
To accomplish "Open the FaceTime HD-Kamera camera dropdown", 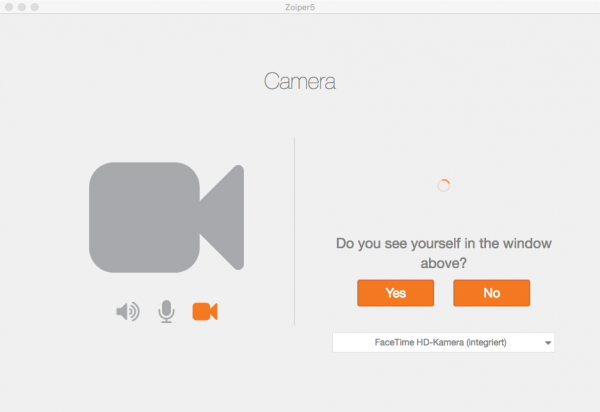I will point(443,342).
